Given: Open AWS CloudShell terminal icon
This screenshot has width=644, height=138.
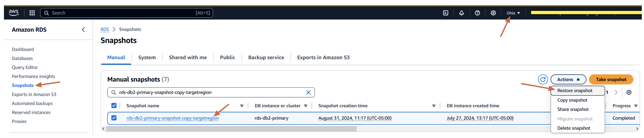Looking at the screenshot, I should pos(445,13).
